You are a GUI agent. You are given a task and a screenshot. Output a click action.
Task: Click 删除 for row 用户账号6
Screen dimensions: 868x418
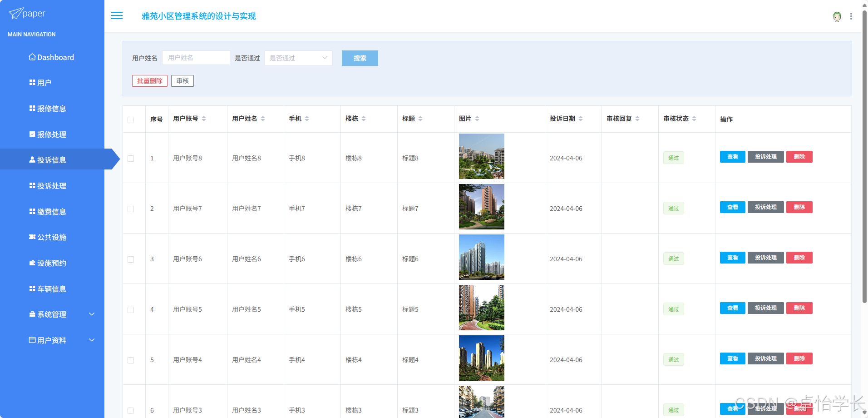pos(799,258)
